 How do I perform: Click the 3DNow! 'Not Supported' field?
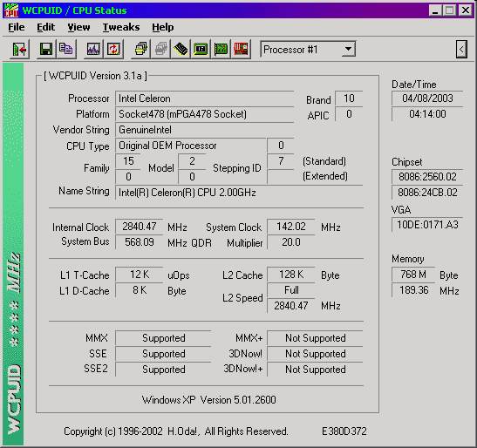[x=315, y=354]
